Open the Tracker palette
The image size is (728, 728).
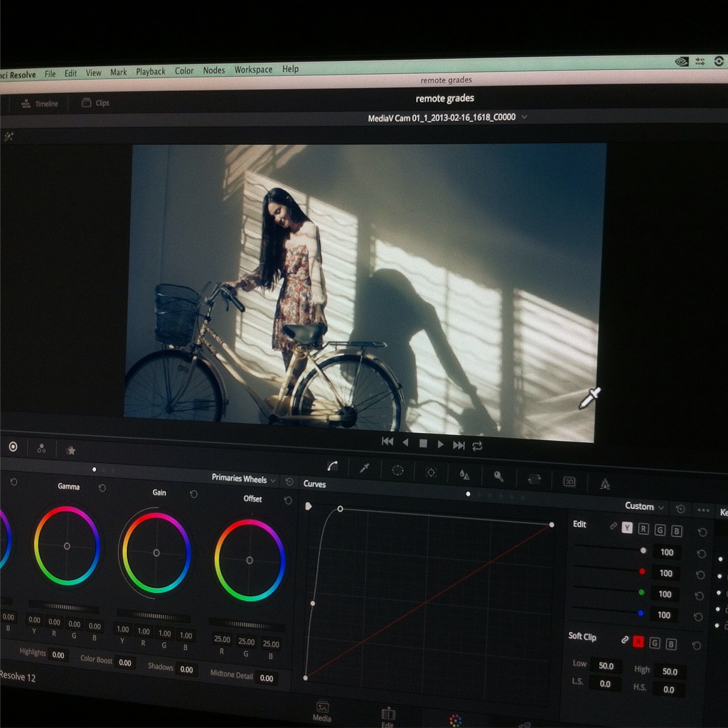[x=431, y=473]
